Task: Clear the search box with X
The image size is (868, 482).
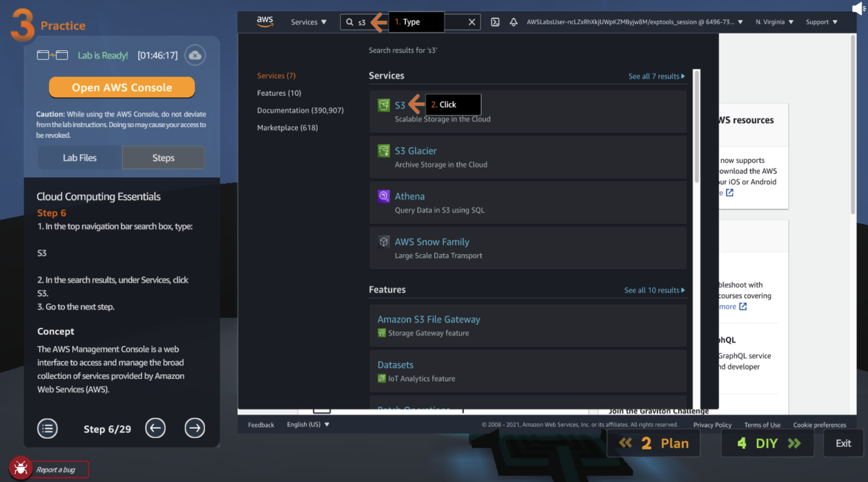Action: pos(472,22)
